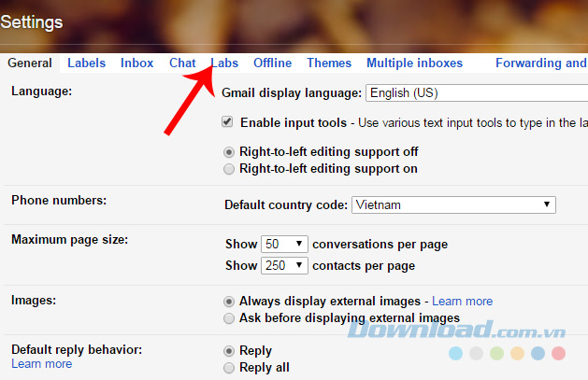
Task: Open Learn more link for images
Action: point(462,301)
